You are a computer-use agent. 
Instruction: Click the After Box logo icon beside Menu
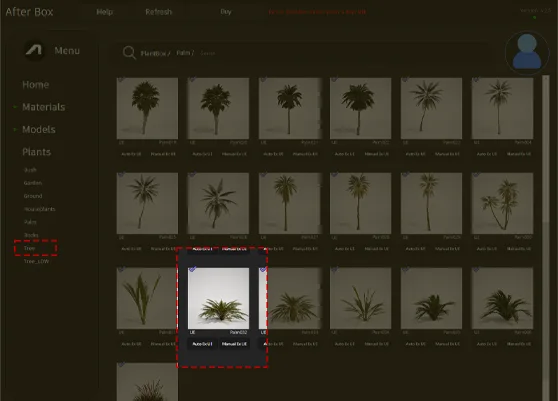coord(34,50)
